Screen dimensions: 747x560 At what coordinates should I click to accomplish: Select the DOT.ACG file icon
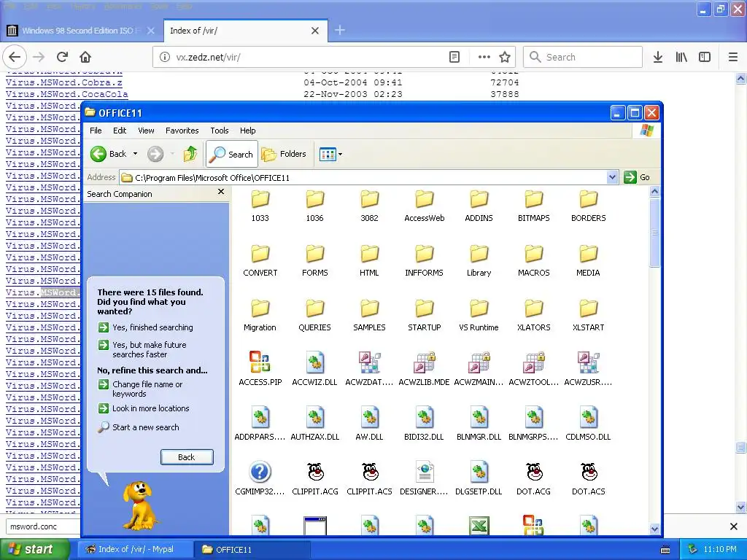(533, 472)
